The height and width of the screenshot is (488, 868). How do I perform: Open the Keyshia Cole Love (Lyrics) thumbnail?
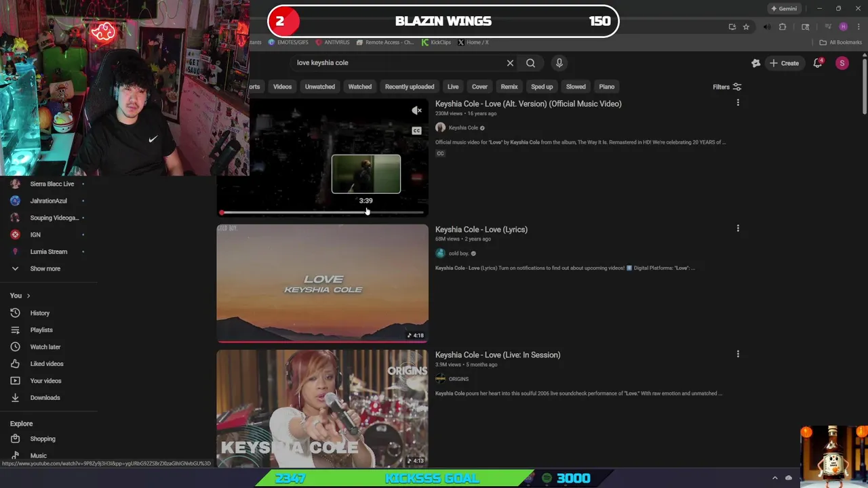pos(322,283)
